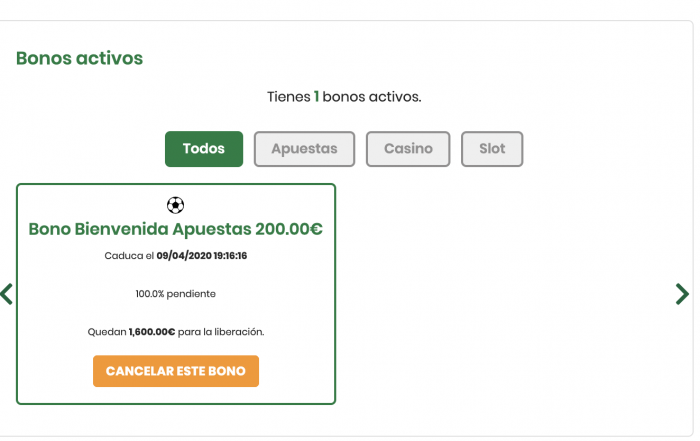The height and width of the screenshot is (441, 700).
Task: Filter bonuses by Slot
Action: pos(492,149)
